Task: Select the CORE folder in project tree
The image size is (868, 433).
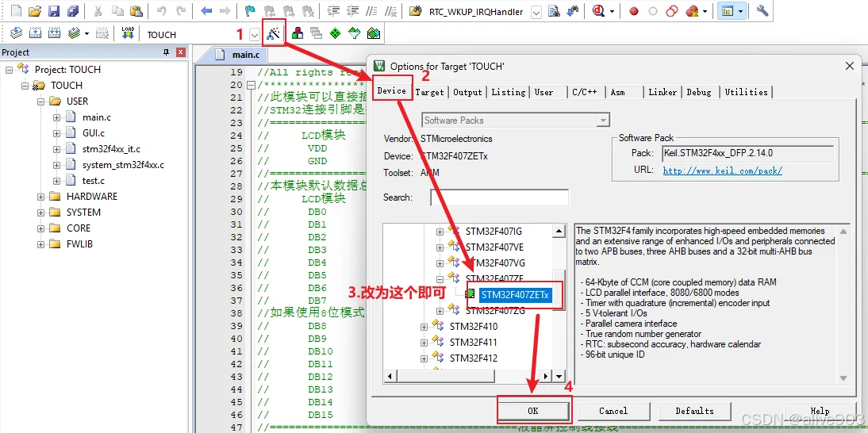Action: [x=78, y=228]
